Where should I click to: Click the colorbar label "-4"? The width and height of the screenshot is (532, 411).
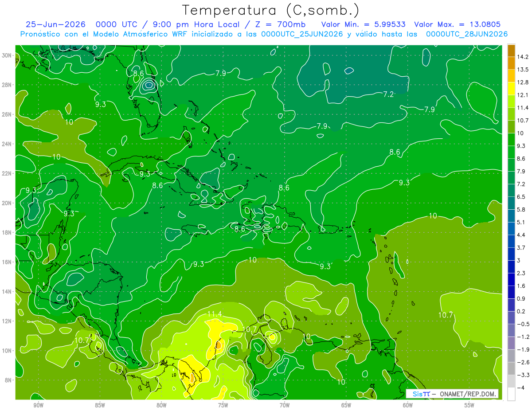tap(520, 388)
